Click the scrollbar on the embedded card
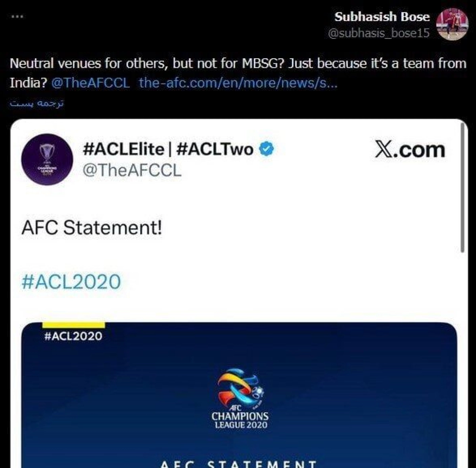The height and width of the screenshot is (468, 476). 463,186
